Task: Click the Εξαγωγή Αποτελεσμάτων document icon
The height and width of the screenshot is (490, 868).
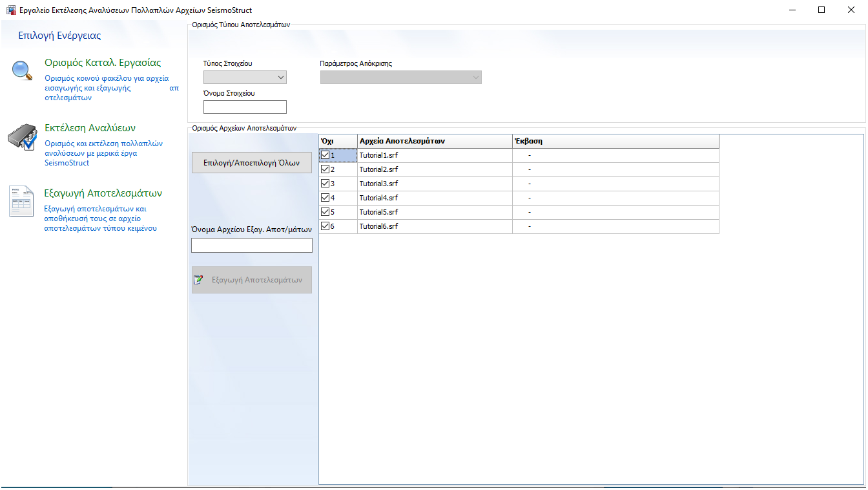Action: [22, 201]
